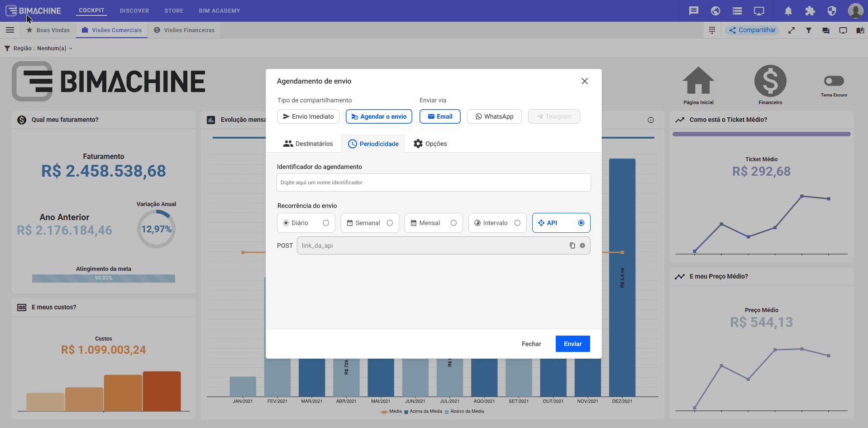Open the Opções tab
The height and width of the screenshot is (428, 868).
(430, 144)
